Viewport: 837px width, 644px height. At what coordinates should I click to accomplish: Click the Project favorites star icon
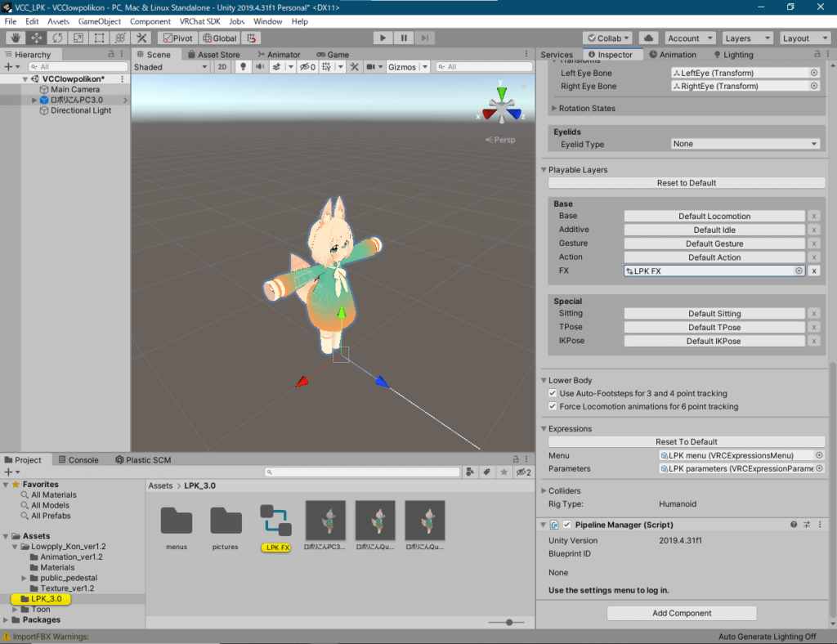click(504, 472)
